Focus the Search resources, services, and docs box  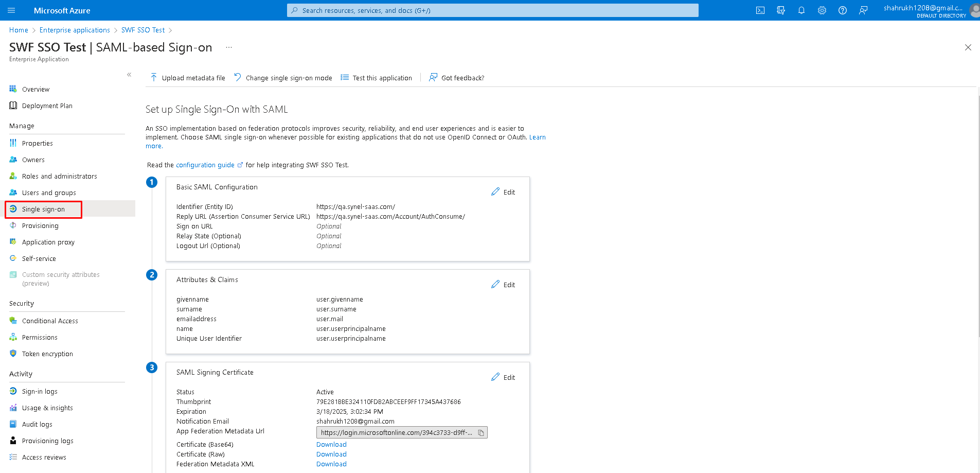click(493, 10)
